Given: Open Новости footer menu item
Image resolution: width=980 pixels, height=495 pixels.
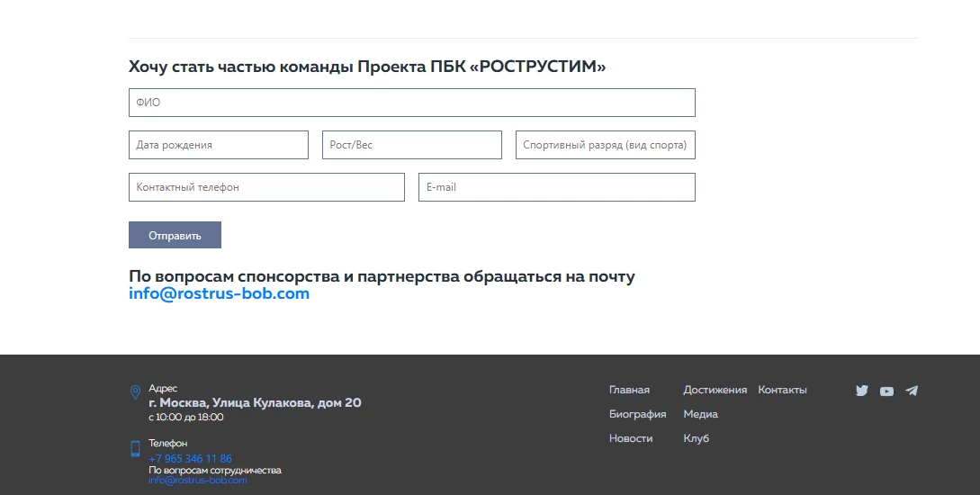Looking at the screenshot, I should point(631,438).
